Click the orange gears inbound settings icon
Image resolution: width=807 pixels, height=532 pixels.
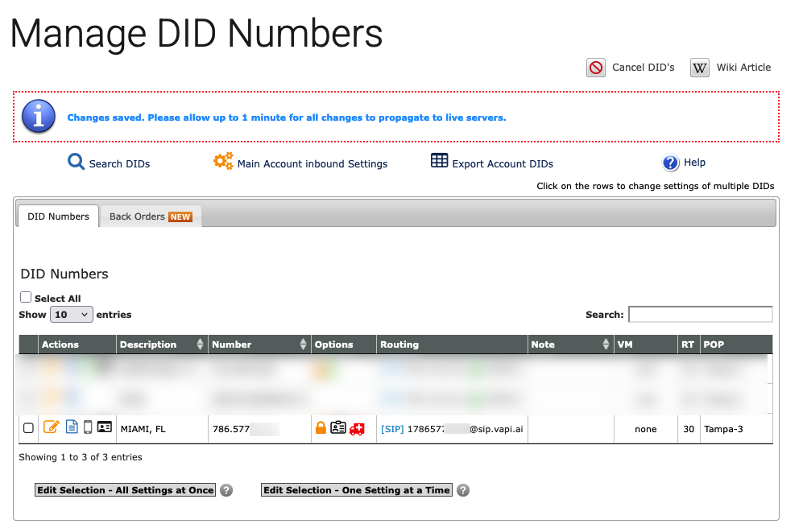click(223, 160)
